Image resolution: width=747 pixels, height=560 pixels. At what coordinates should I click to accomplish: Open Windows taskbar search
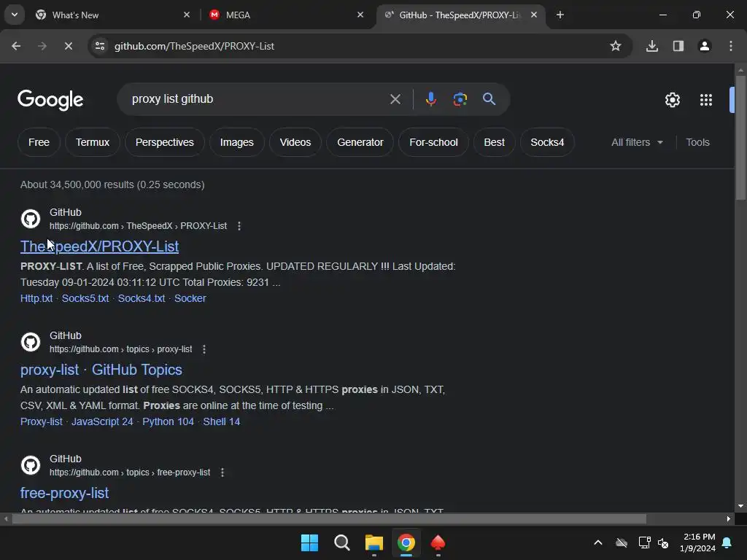342,542
